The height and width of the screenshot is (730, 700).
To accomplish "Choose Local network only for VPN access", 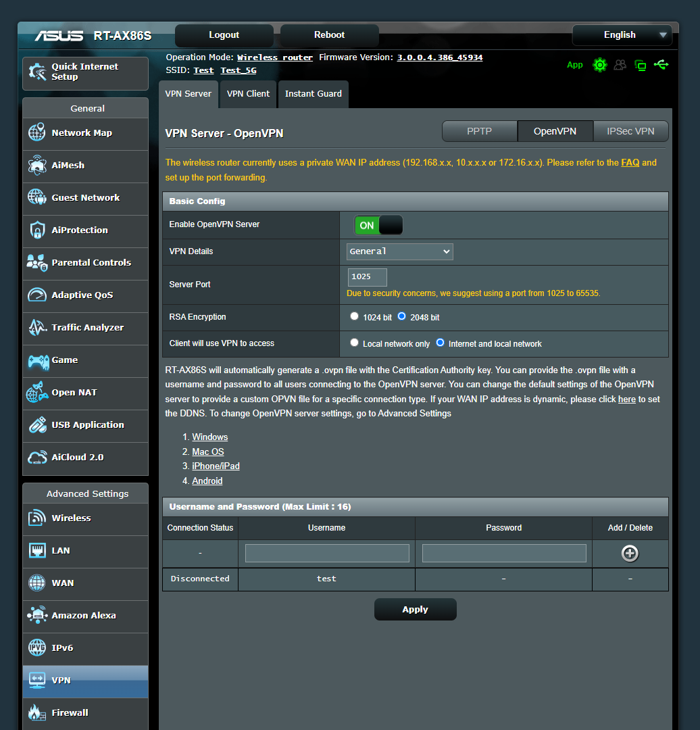I will click(354, 342).
